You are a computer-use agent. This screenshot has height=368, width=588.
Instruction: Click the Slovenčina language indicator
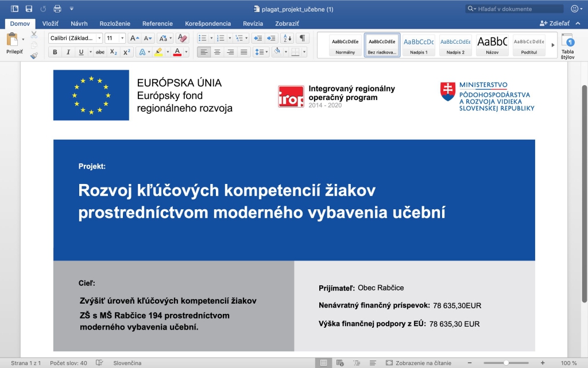pyautogui.click(x=127, y=363)
